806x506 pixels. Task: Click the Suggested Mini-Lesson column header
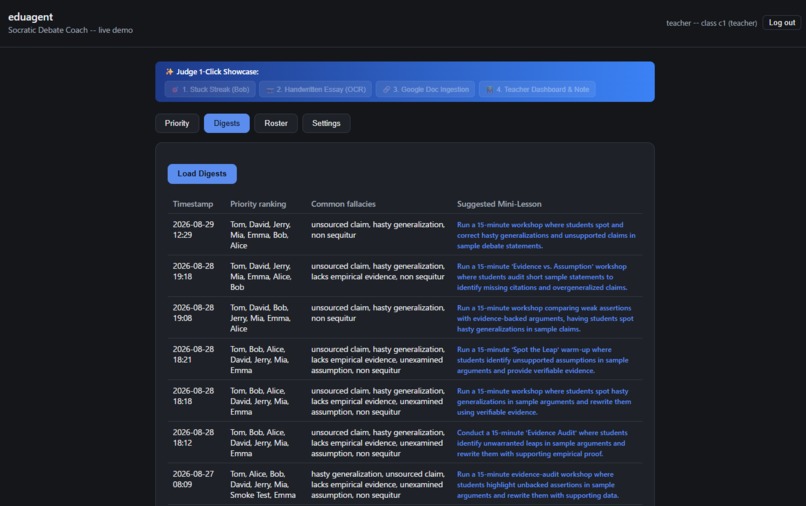coord(499,204)
